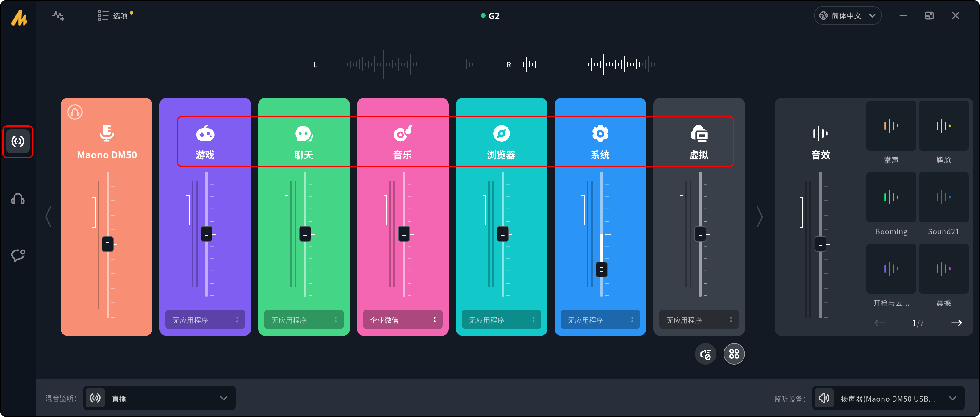Click the waveform add icon in top bar
The width and height of the screenshot is (980, 417).
[58, 15]
